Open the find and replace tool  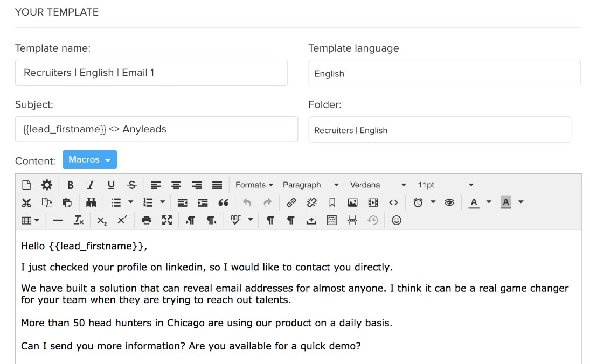[90, 202]
